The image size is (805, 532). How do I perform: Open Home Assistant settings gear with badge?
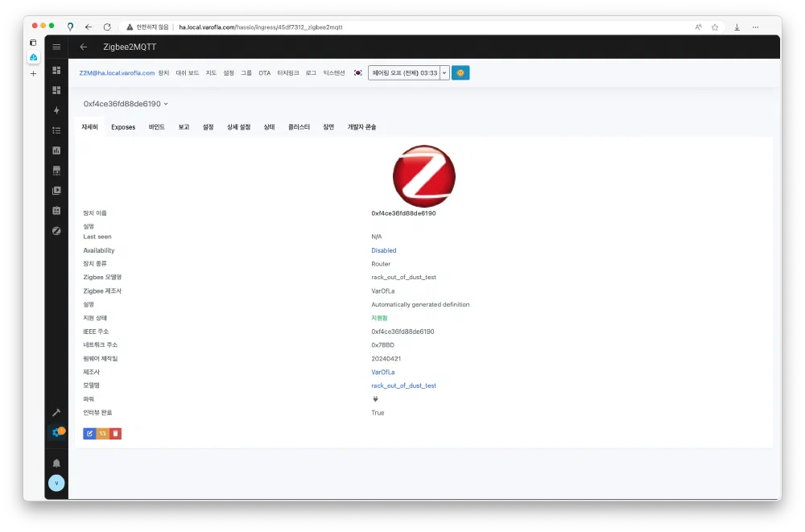[56, 432]
